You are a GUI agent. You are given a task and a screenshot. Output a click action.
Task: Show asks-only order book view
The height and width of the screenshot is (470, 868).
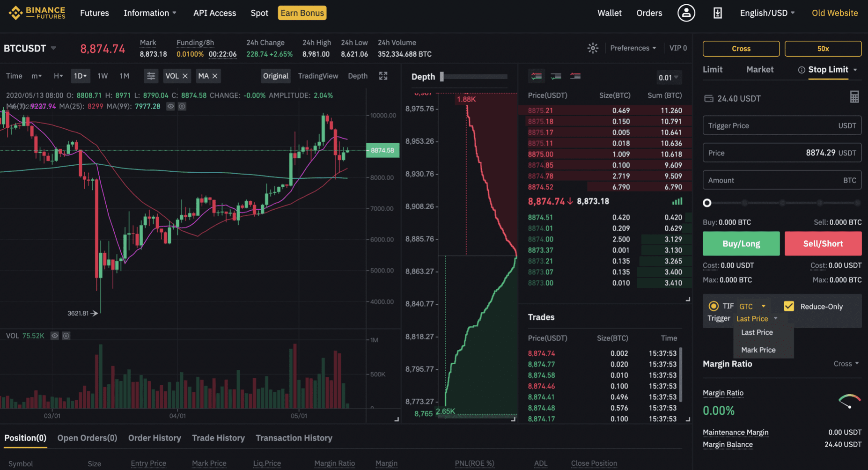coord(575,76)
